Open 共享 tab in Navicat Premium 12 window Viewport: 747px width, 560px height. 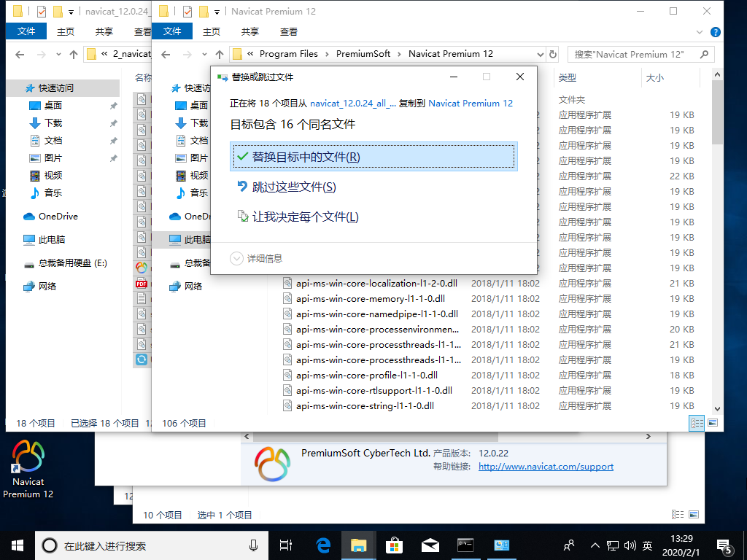click(x=250, y=31)
